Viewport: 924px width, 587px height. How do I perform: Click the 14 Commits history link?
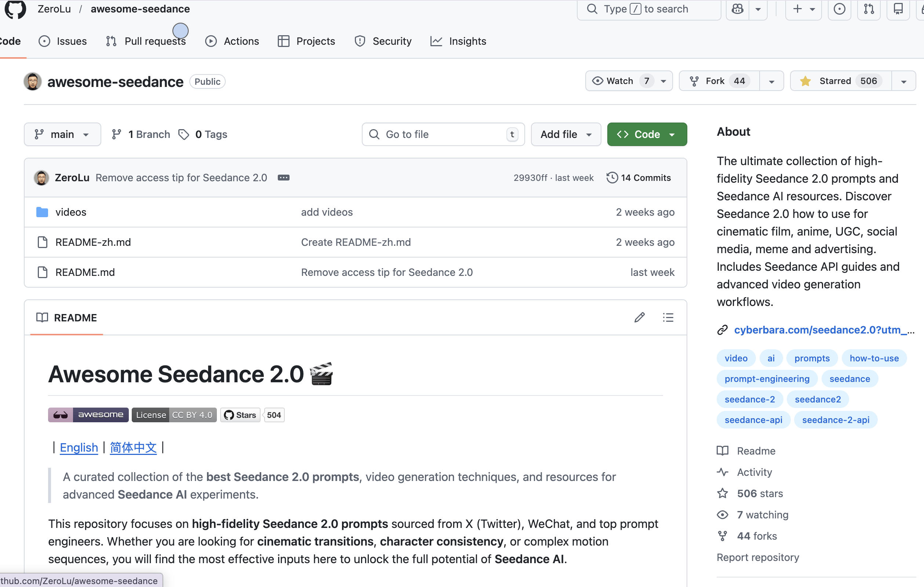pos(639,178)
